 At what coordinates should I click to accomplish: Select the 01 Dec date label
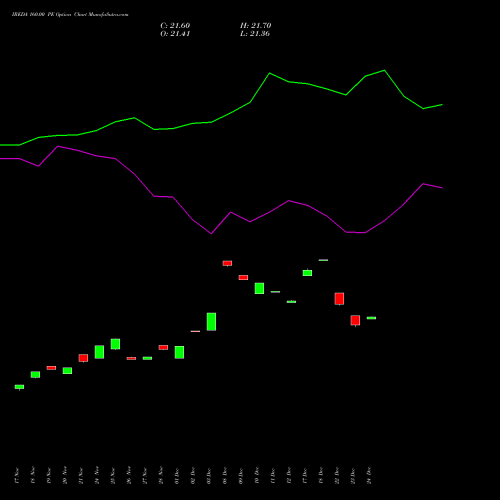pos(177,476)
